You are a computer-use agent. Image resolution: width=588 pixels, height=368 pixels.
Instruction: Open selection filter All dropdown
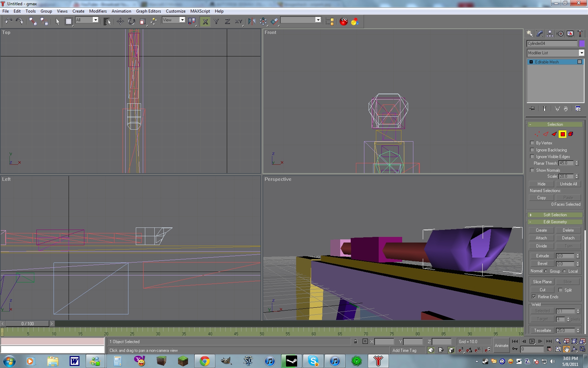(x=95, y=20)
